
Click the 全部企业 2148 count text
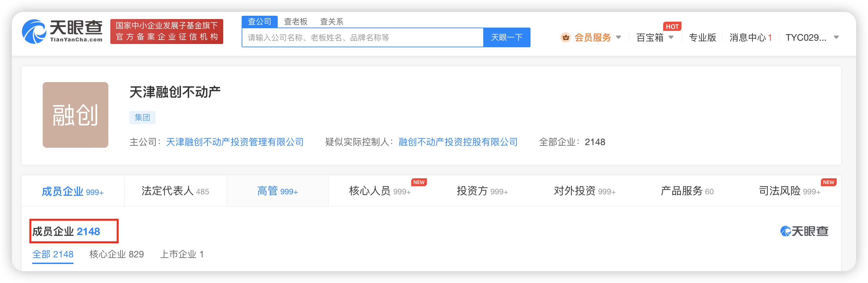click(x=572, y=142)
